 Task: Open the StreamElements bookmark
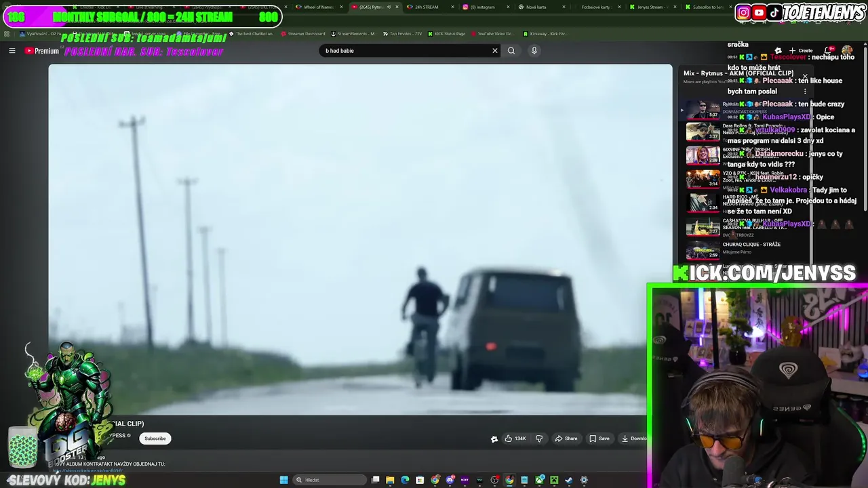[353, 33]
